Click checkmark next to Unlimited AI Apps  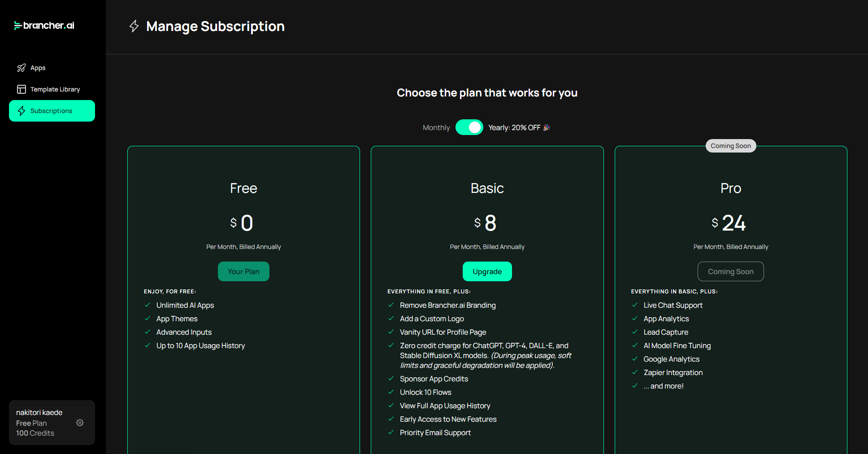coord(148,305)
